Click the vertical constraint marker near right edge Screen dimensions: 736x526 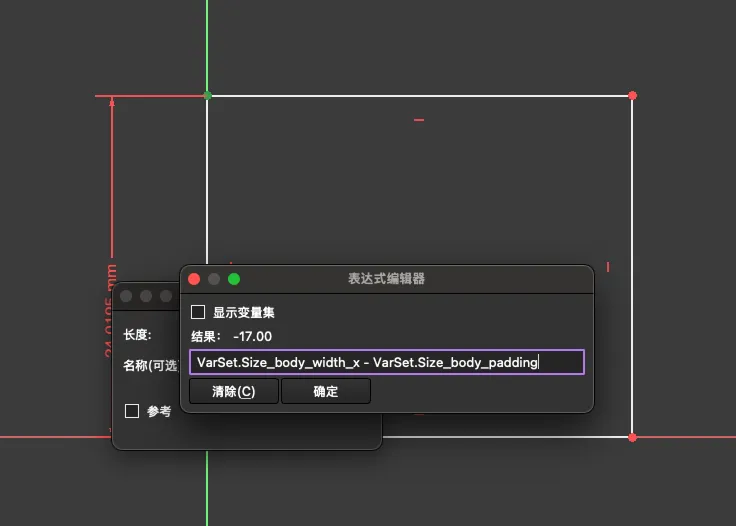[608, 267]
